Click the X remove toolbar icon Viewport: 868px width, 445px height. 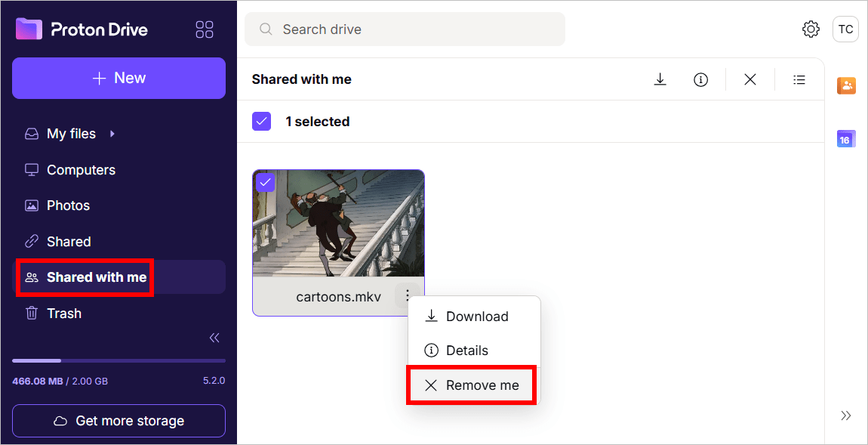click(750, 80)
